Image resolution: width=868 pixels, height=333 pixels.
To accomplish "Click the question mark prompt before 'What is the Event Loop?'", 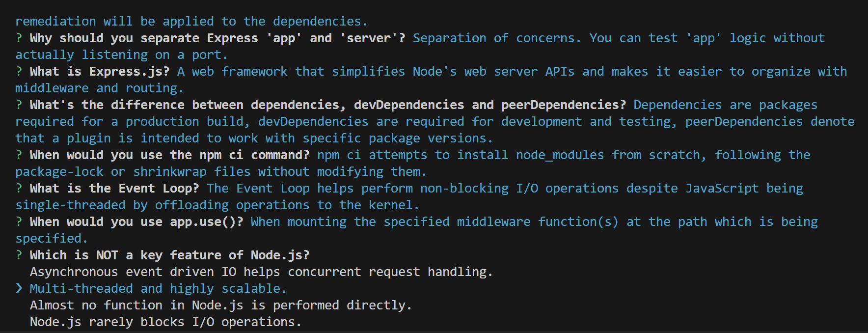I will (19, 189).
